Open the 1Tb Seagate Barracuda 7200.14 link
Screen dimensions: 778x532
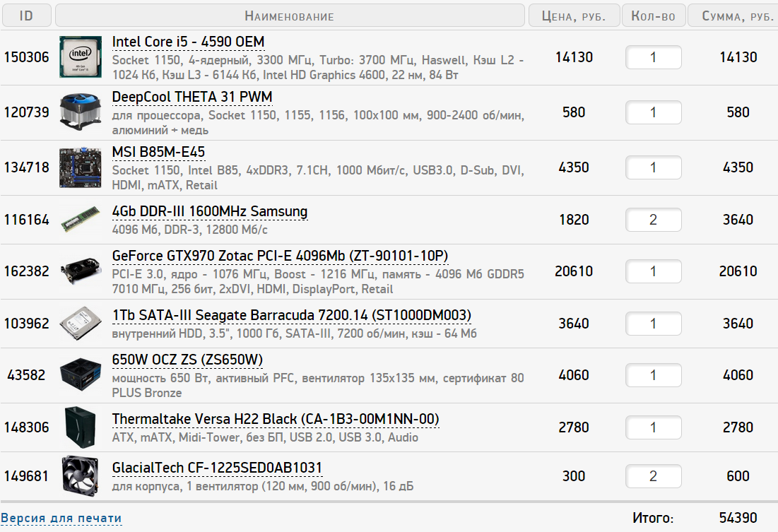[292, 316]
